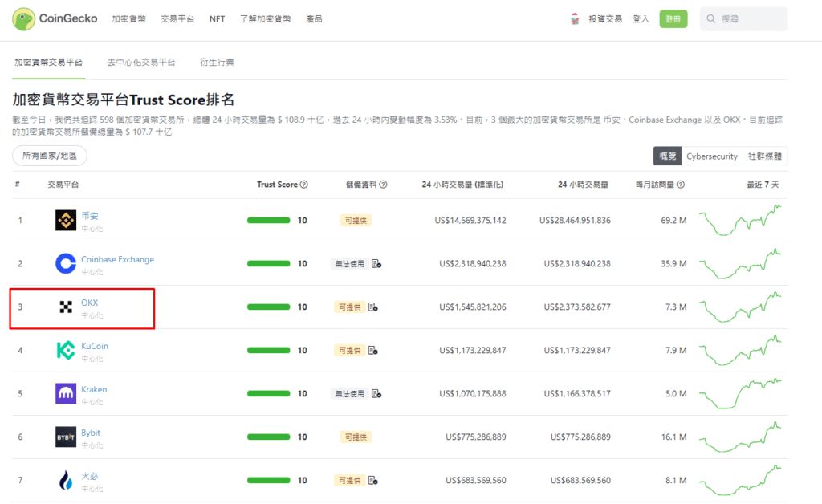Open the 所有國家/地區 filter dropdown

50,156
